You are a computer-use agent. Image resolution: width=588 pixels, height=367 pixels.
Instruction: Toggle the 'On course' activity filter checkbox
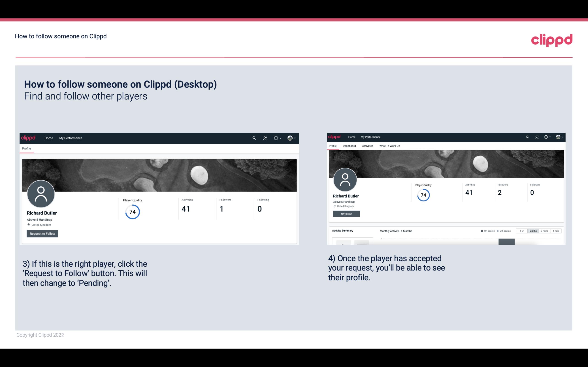click(x=483, y=230)
